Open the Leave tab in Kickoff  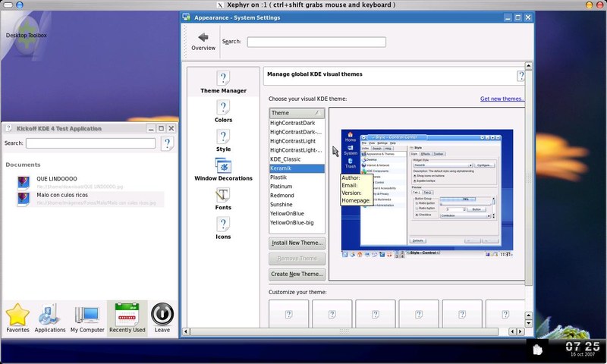[x=162, y=318]
